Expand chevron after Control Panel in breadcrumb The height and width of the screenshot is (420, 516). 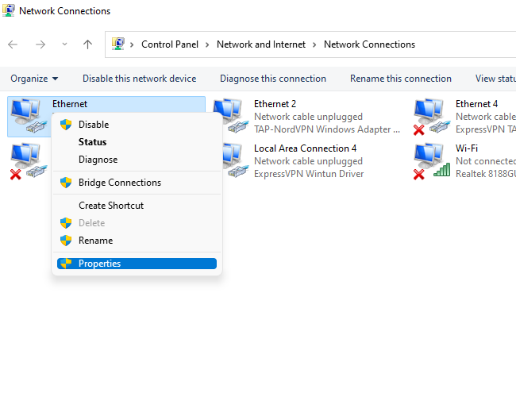coord(207,44)
